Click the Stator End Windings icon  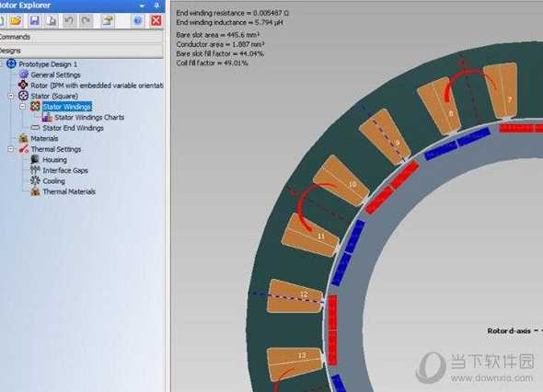35,127
